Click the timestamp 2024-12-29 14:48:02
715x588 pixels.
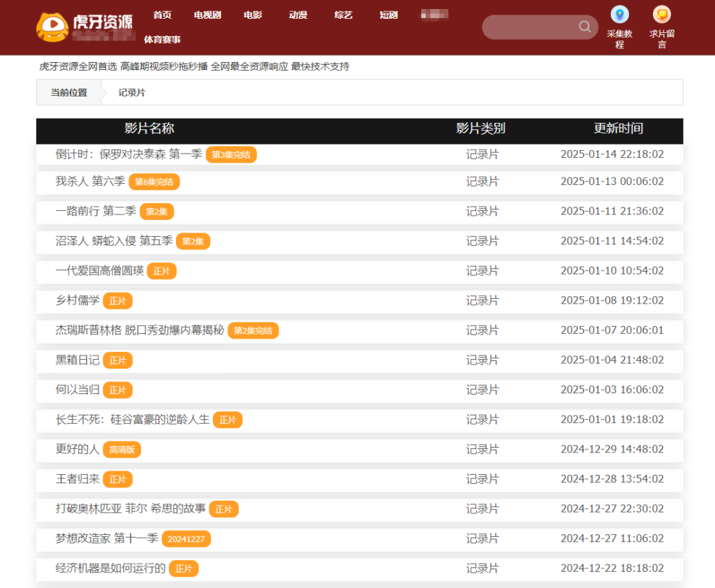[612, 449]
